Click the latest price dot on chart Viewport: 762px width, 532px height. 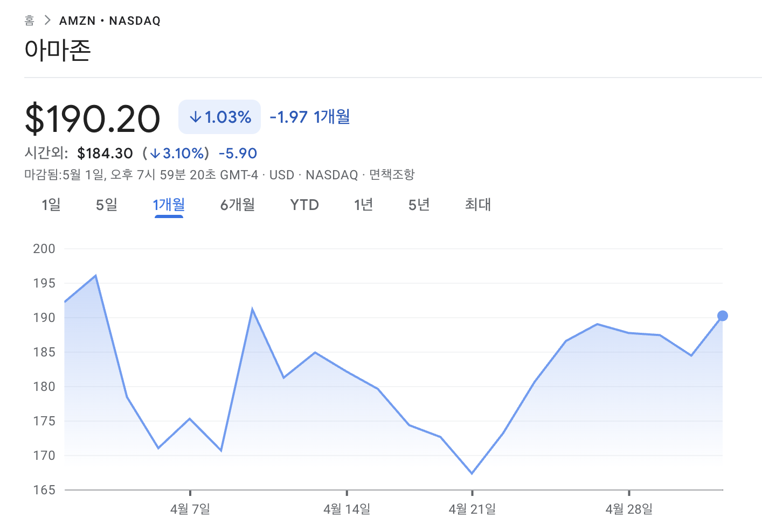[723, 316]
